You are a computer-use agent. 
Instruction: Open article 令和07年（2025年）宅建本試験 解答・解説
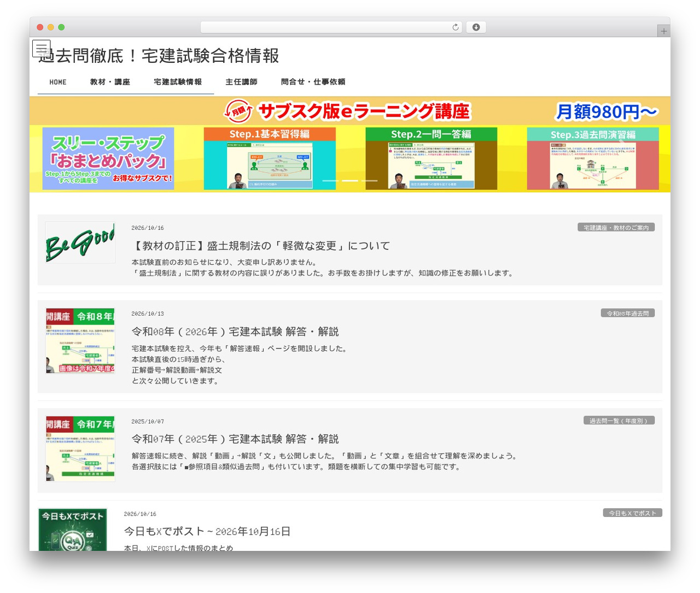coord(235,439)
